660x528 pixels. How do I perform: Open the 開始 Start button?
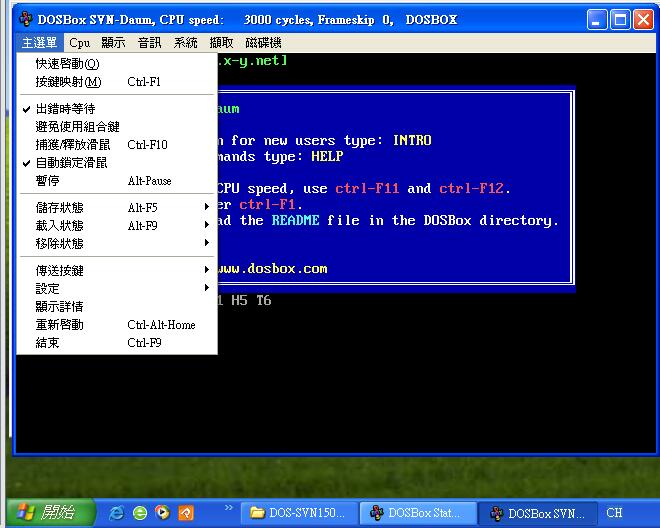click(x=50, y=512)
